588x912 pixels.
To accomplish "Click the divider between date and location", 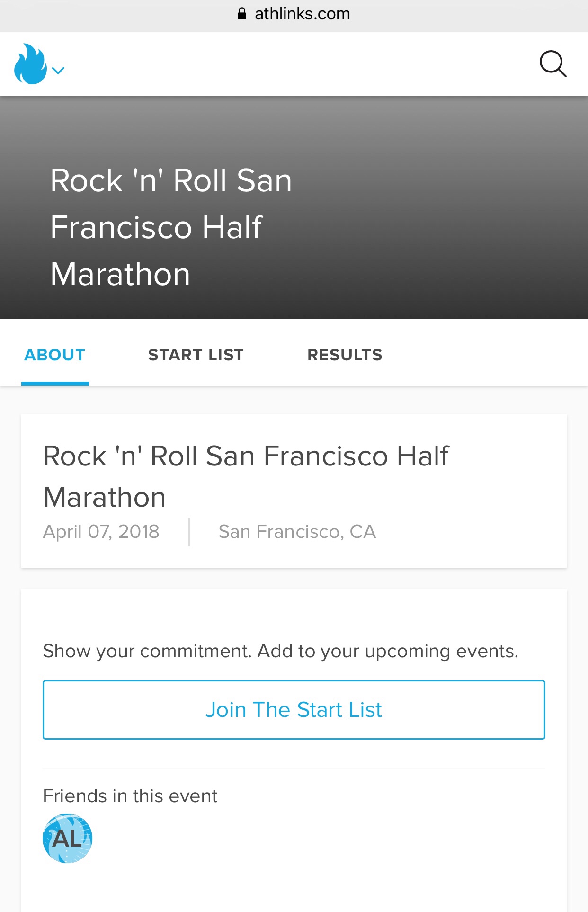I will 189,532.
